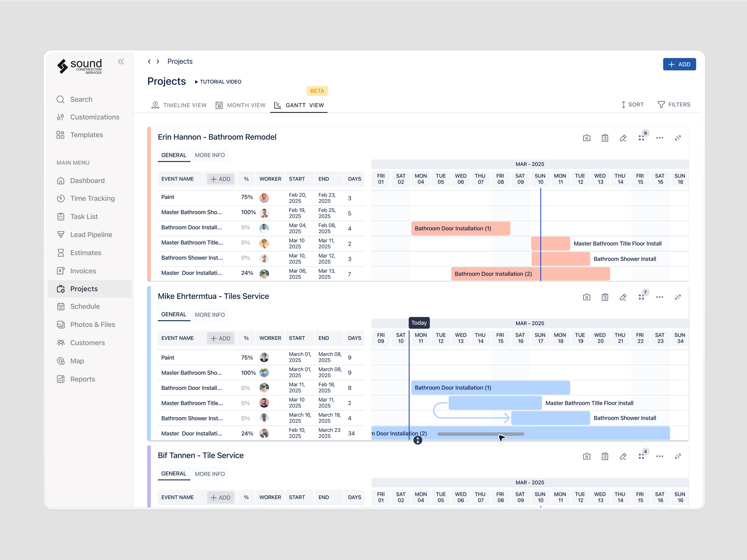747x560 pixels.
Task: Open Lead Pipeline page
Action: click(85, 234)
